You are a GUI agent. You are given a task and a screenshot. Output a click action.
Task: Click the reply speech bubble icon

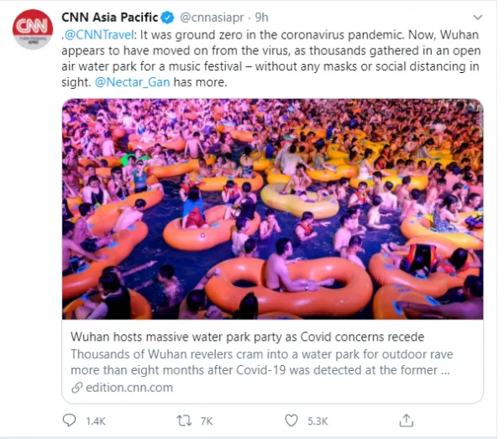(69, 421)
